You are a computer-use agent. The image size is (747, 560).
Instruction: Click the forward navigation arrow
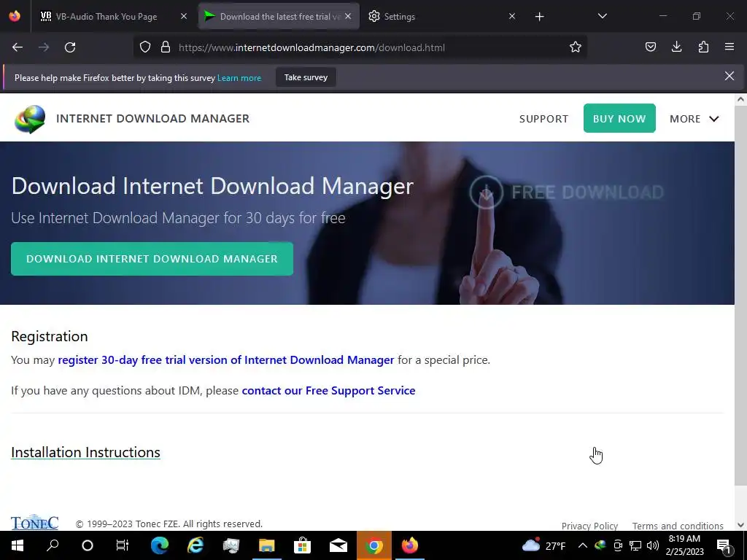click(44, 47)
